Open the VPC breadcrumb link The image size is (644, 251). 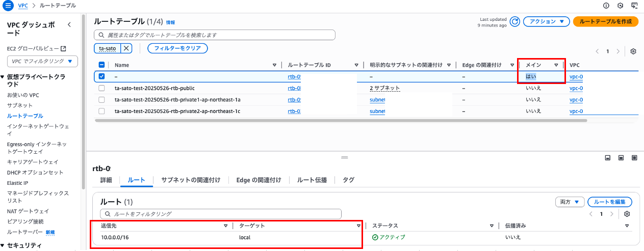[x=23, y=6]
